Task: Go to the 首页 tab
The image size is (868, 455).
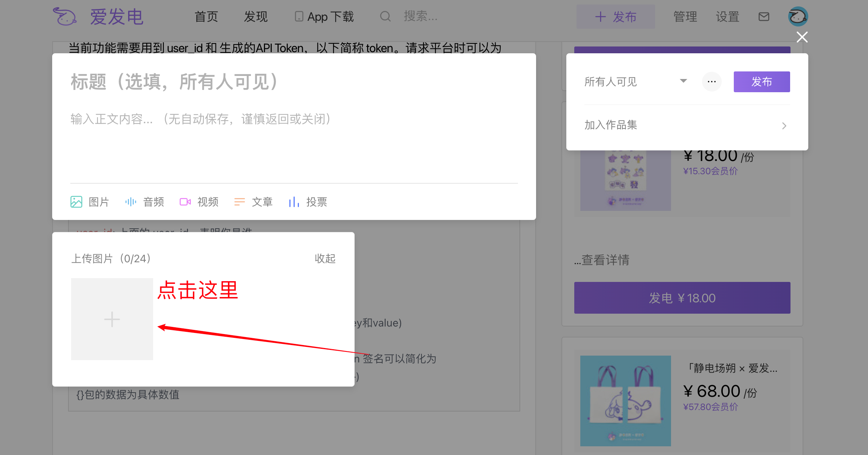Action: point(206,17)
